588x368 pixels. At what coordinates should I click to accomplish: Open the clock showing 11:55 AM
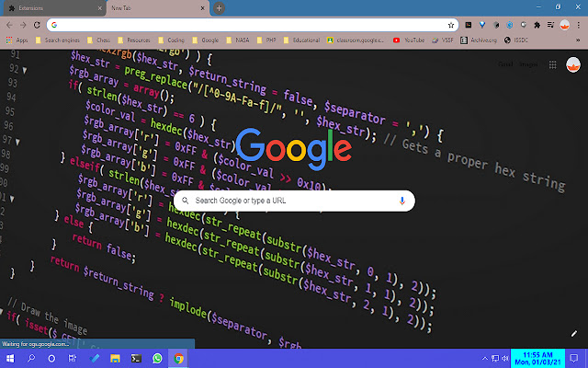tap(537, 358)
